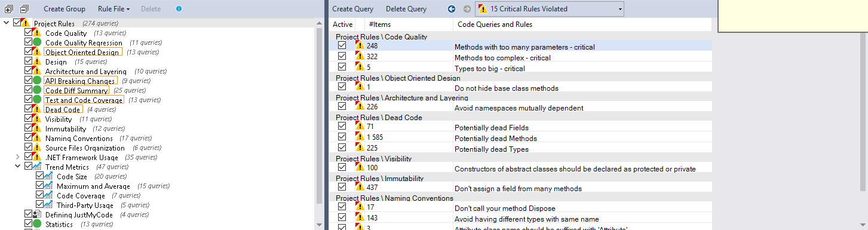Go back with the blue left arrow

(452, 9)
